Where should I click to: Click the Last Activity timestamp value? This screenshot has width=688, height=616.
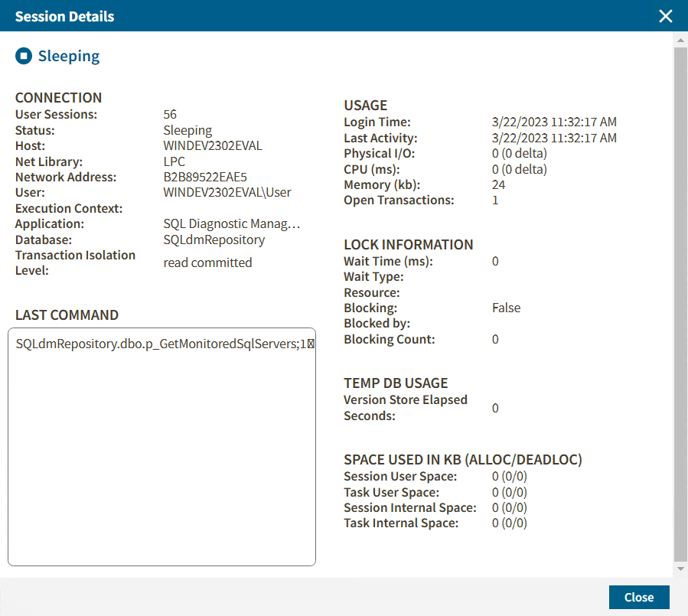tap(554, 138)
